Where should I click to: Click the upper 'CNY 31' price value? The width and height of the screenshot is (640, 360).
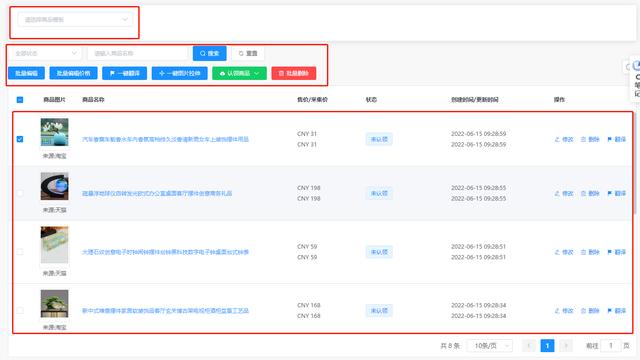(307, 134)
